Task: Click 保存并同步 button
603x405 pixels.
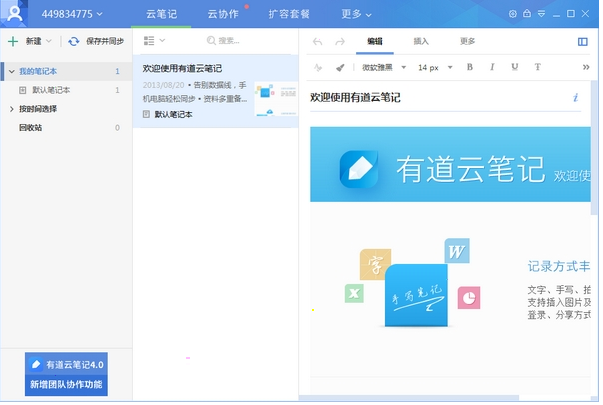Action: 105,41
